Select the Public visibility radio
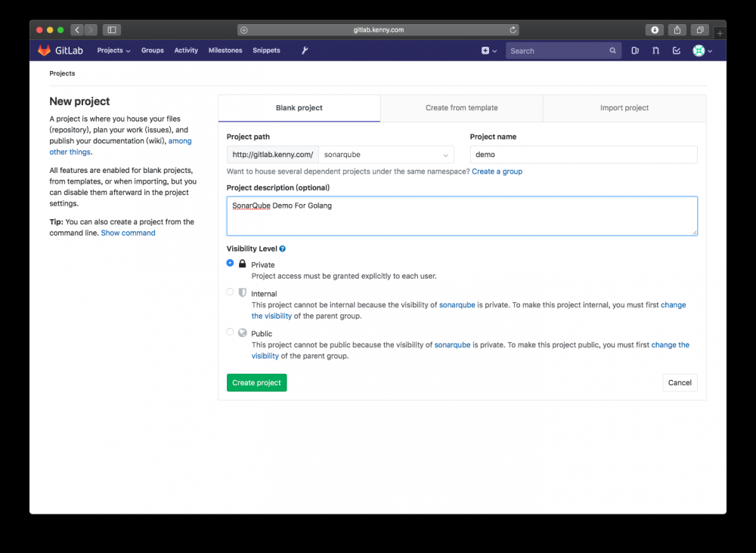Viewport: 756px width, 553px height. pos(230,332)
